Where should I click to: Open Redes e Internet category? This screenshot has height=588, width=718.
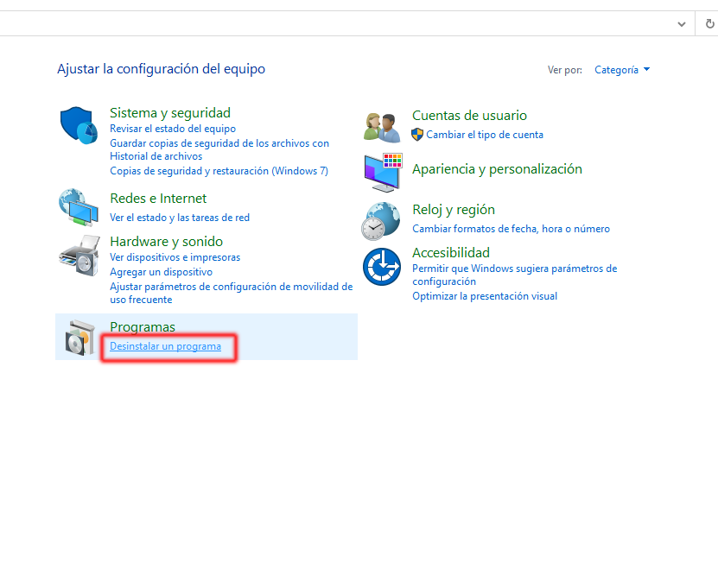(x=158, y=198)
